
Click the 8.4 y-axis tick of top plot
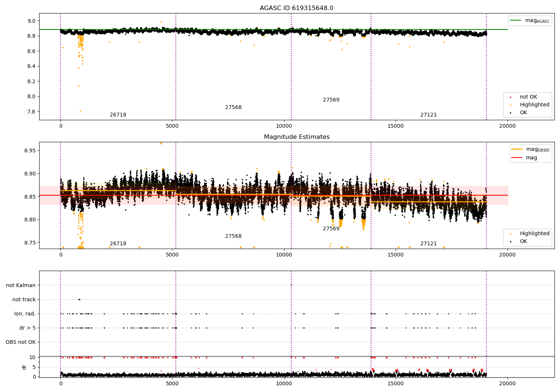click(31, 66)
